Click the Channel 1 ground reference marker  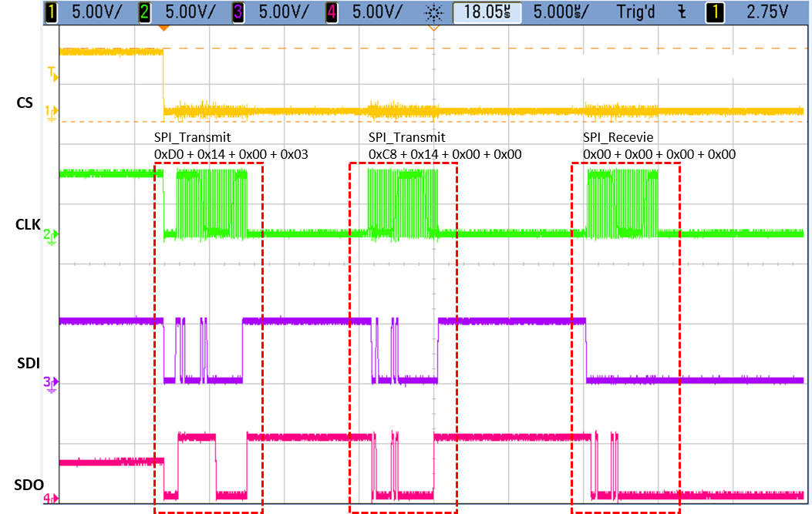click(52, 110)
